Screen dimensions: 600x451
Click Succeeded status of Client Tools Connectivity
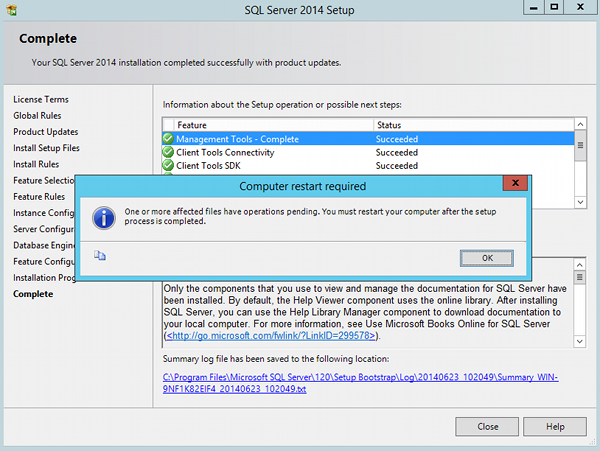click(397, 152)
